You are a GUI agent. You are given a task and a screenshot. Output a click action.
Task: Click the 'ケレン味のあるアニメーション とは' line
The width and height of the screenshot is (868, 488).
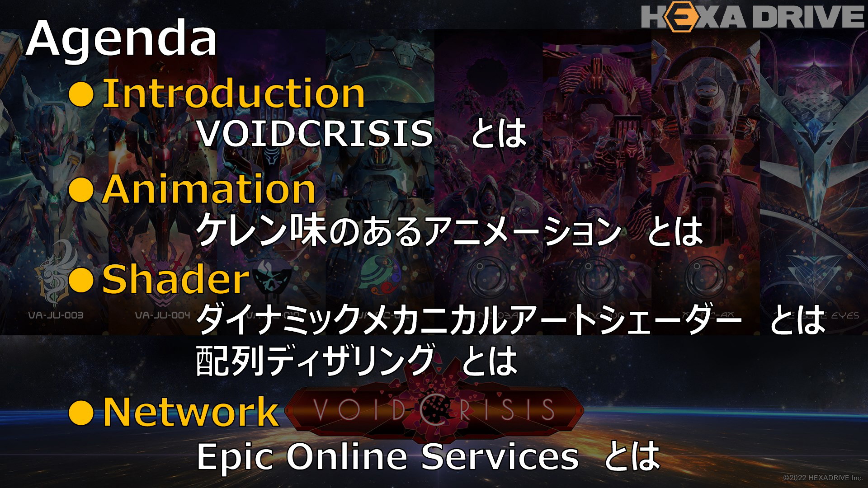tap(449, 231)
